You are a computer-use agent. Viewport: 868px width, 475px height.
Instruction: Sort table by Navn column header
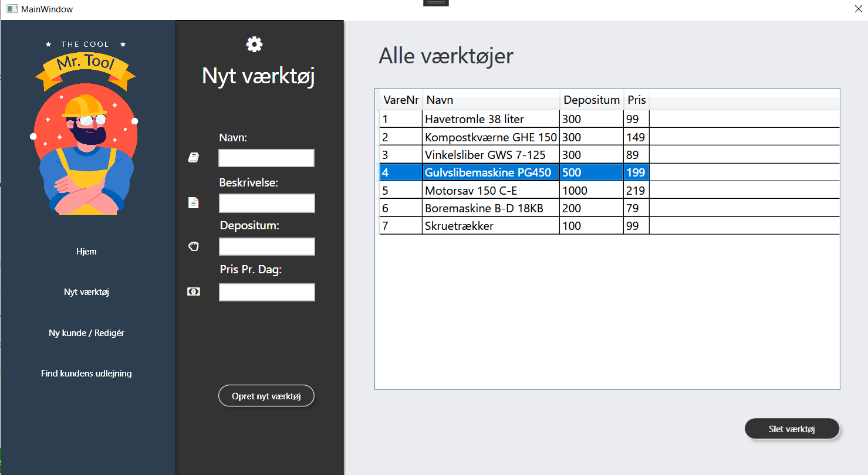(x=491, y=100)
